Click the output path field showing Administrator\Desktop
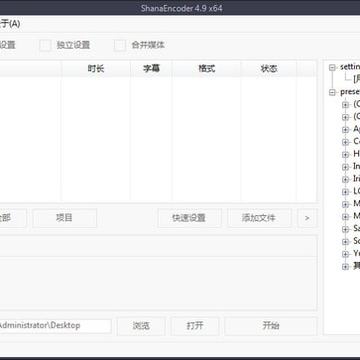360x360 pixels. [55, 326]
